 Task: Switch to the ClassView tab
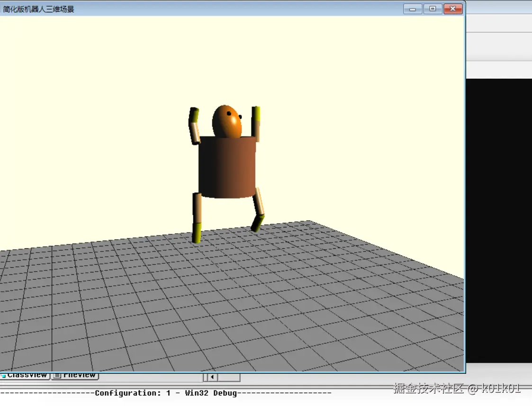(25, 376)
